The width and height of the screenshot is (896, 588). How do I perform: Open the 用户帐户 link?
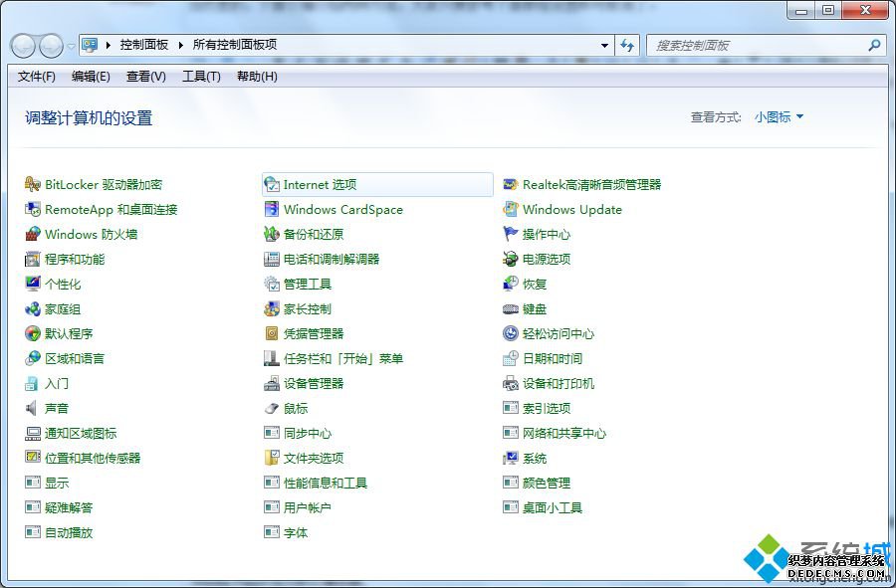click(308, 507)
